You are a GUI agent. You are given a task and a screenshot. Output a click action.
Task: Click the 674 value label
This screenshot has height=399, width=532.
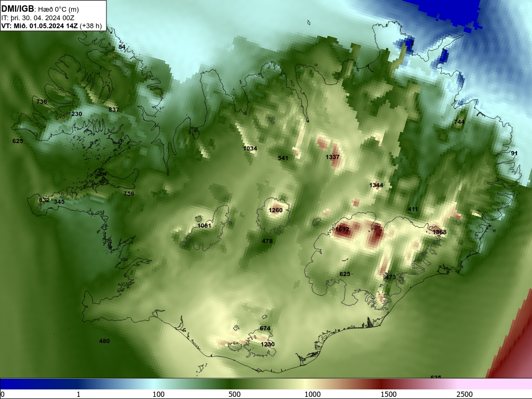pyautogui.click(x=265, y=328)
